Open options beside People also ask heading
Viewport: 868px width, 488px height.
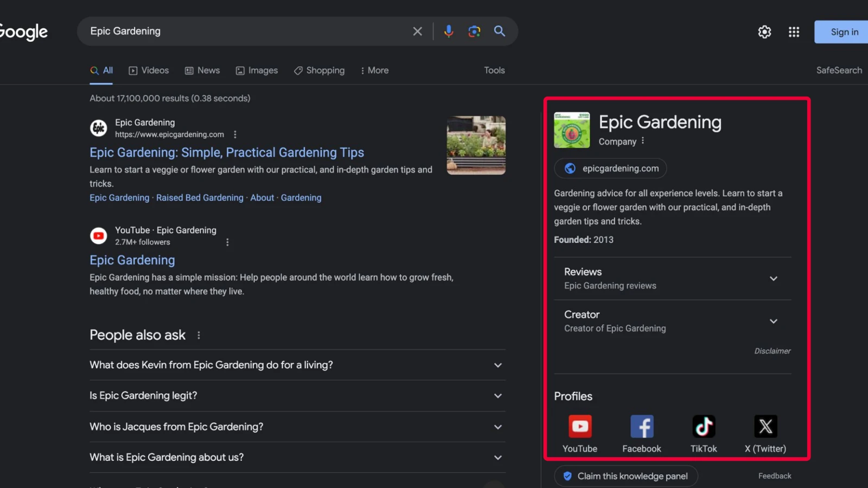click(x=199, y=335)
